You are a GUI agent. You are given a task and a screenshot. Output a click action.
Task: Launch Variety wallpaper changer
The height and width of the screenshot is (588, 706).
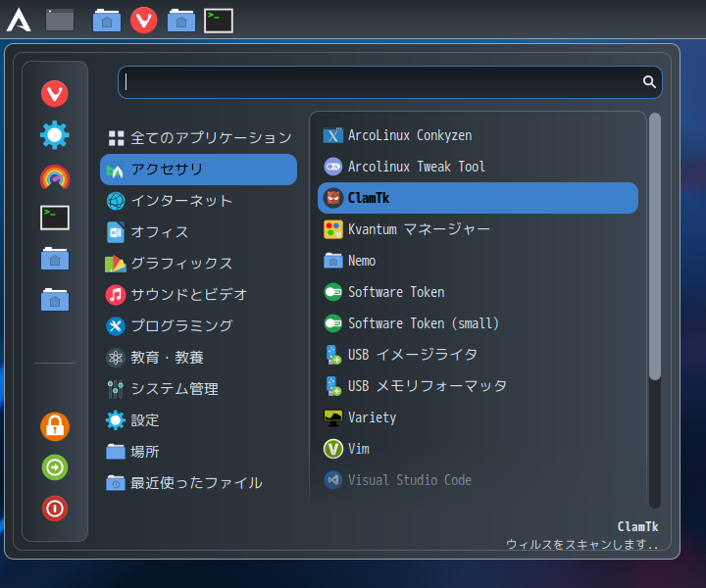[x=478, y=417]
